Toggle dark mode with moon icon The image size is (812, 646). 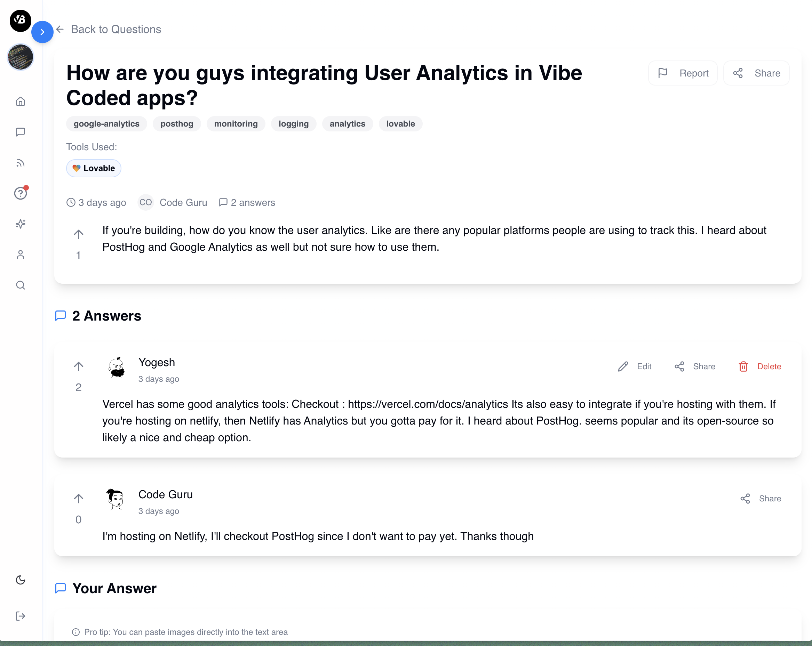(21, 580)
